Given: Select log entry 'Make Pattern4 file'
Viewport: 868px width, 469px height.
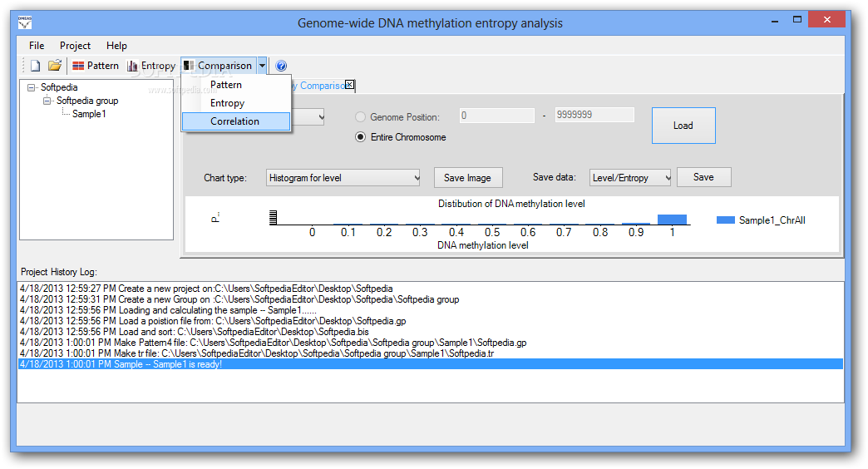Looking at the screenshot, I should 430,343.
